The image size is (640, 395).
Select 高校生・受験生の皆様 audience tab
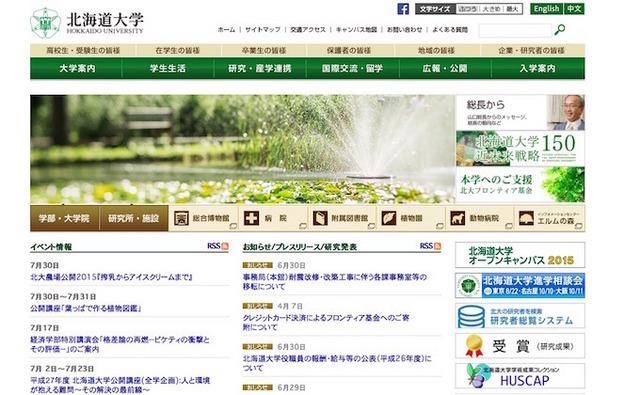coord(83,51)
